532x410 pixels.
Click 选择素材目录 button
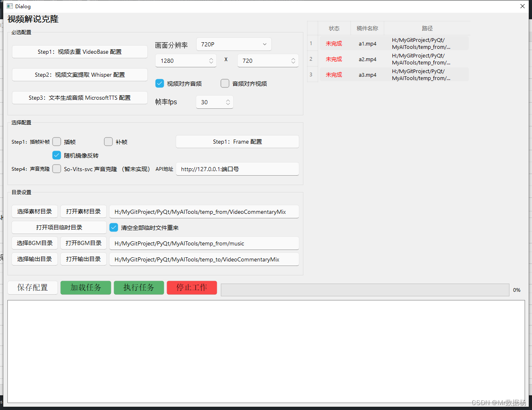coord(34,211)
